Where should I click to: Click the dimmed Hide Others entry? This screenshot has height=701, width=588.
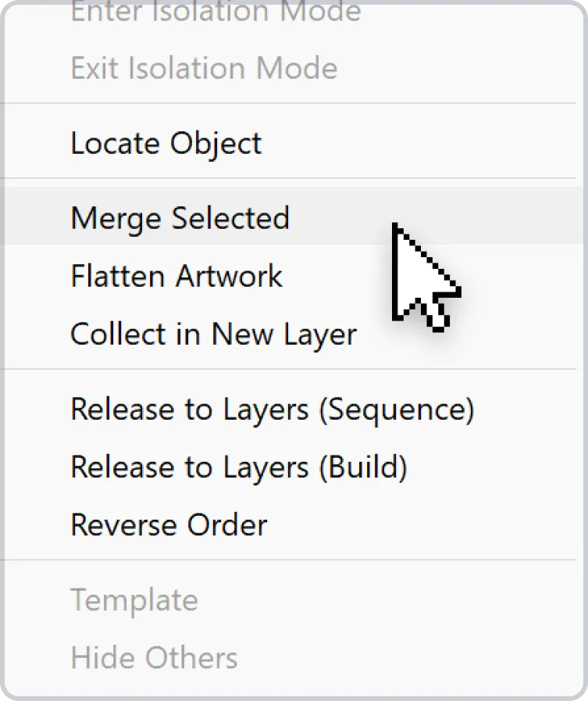click(293, 657)
